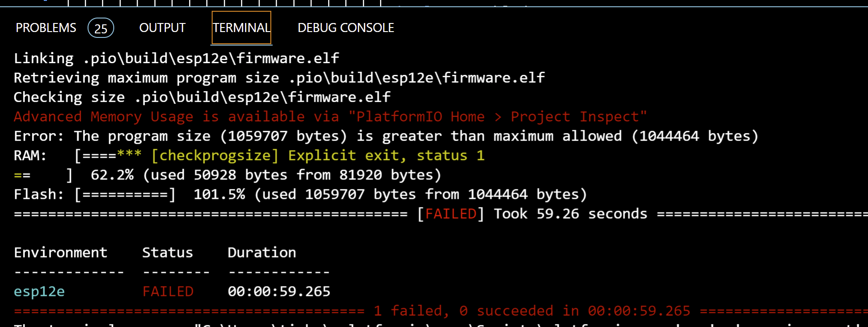The width and height of the screenshot is (868, 327).
Task: Click the Environment column header
Action: tap(60, 252)
